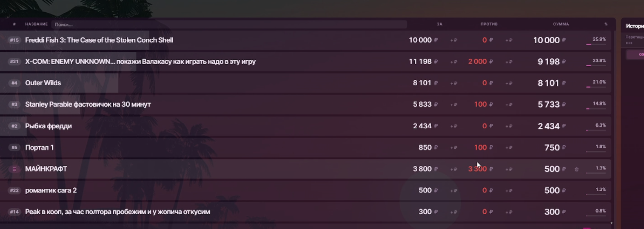Image resolution: width=644 pixels, height=229 pixels.
Task: Add rubles against X-COM: ENEMY UNKNOWN
Action: click(x=508, y=62)
